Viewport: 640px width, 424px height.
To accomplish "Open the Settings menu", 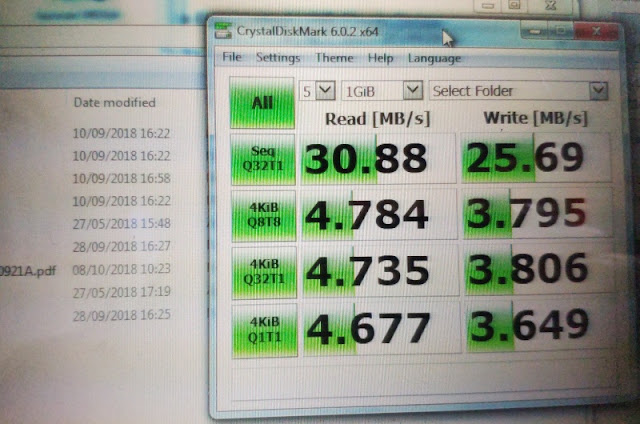I will (278, 58).
